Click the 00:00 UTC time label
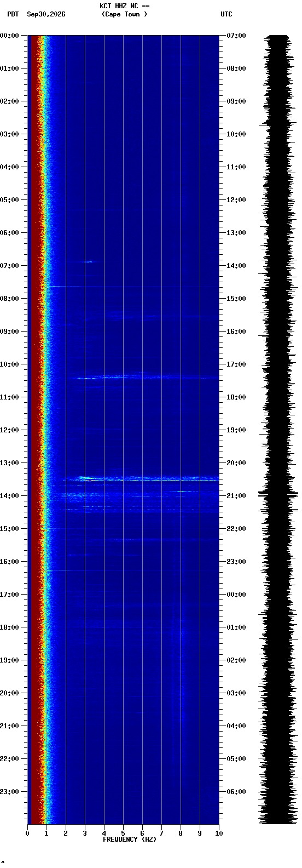302x868 pixels. (x=236, y=595)
